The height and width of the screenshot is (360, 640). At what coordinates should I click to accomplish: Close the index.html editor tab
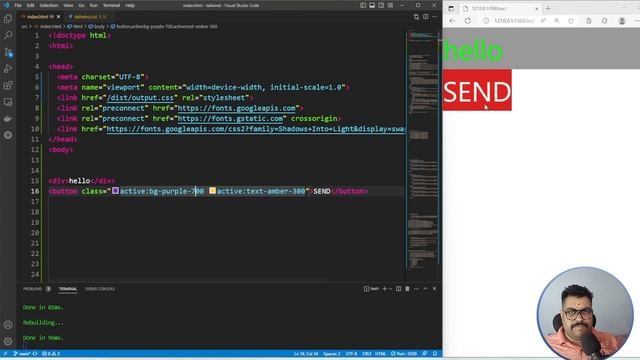(x=58, y=17)
